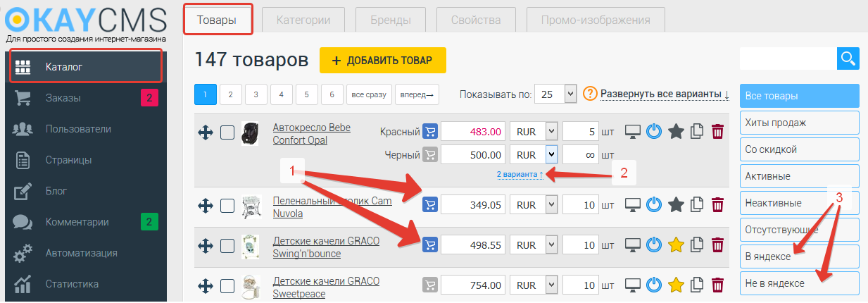Delete Автокресло product with trash icon
868x303 pixels.
click(717, 132)
